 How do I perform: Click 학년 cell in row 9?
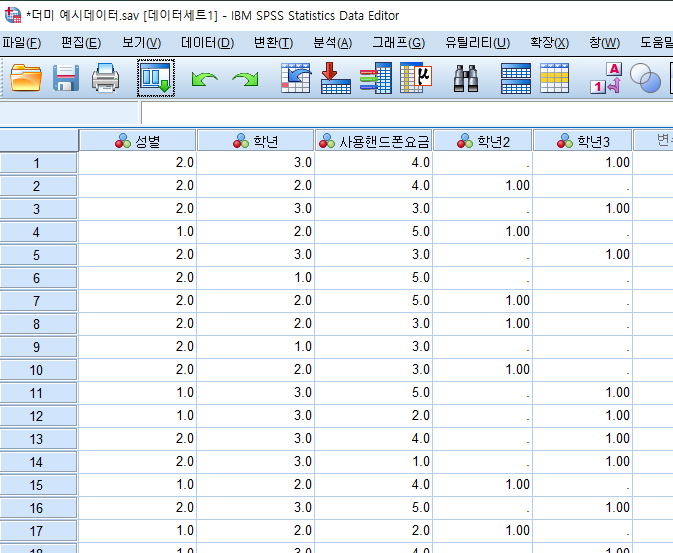pos(255,347)
